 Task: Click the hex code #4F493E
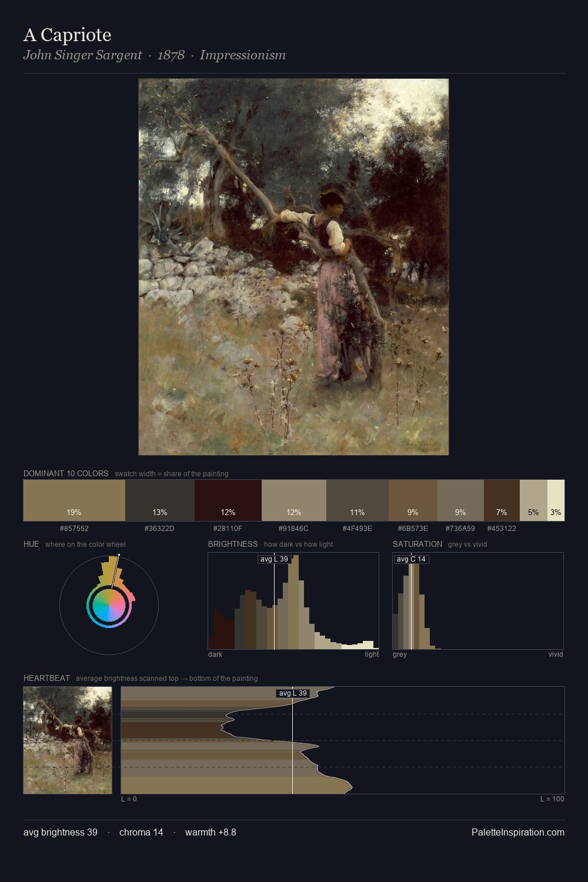[357, 529]
